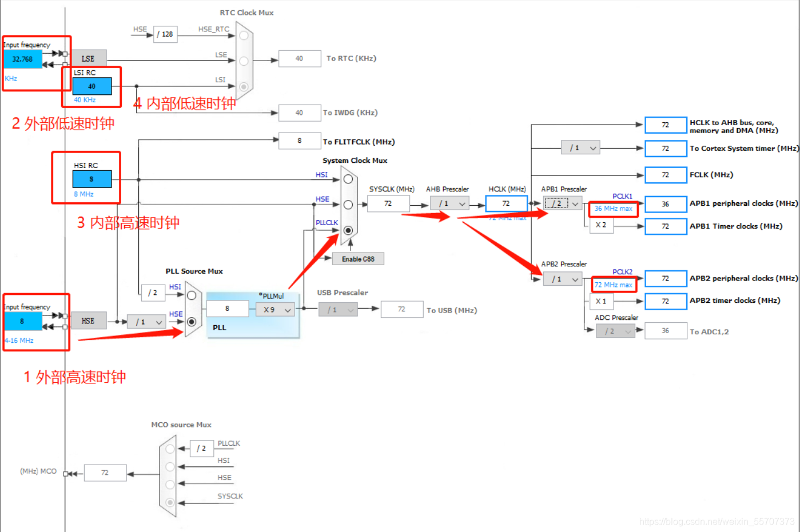Image resolution: width=800 pixels, height=532 pixels.
Task: Click the "PLL Source Mux" title
Action: [194, 271]
